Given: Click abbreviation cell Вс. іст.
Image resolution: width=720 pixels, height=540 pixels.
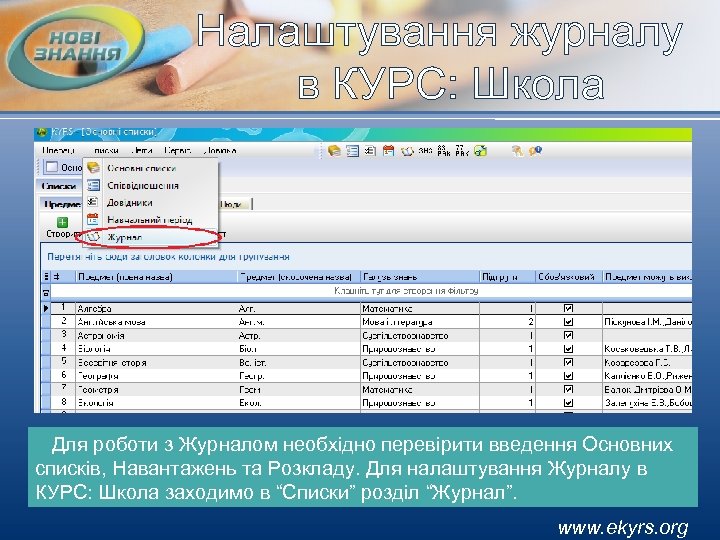Looking at the screenshot, I should (x=298, y=363).
